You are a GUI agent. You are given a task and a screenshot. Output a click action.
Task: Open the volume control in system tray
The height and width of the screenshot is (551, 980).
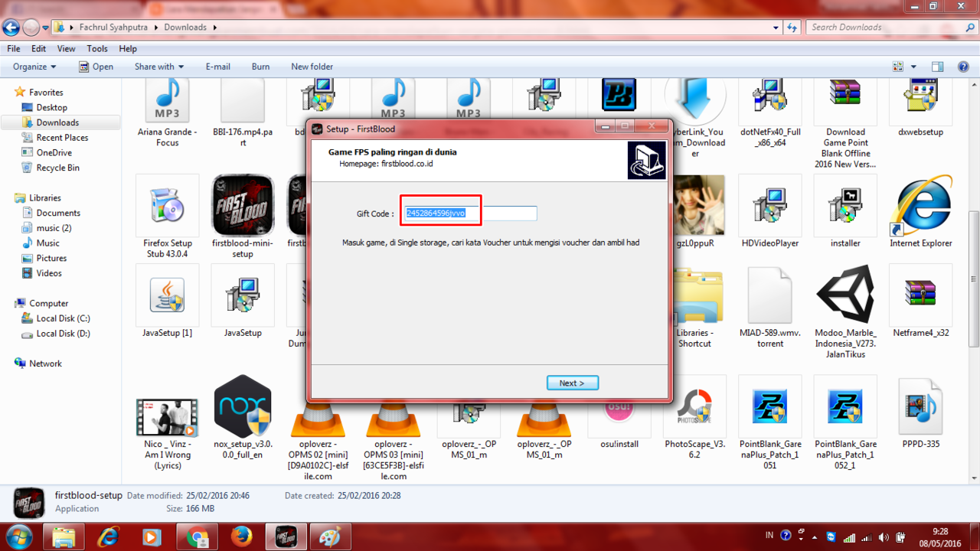pos(882,536)
